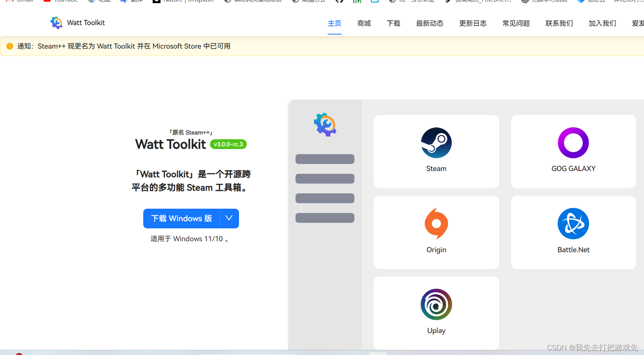
Task: Click the Uplay spiral icon
Action: pos(436,304)
